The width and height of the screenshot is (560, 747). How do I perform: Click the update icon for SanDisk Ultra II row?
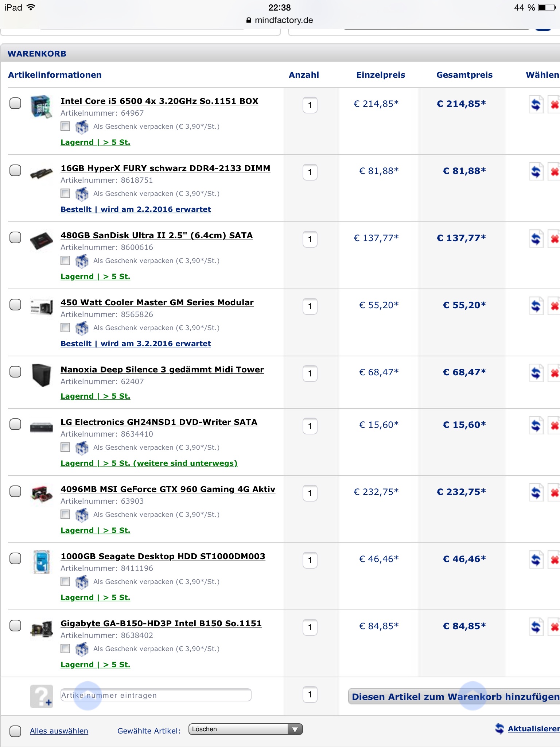(536, 239)
